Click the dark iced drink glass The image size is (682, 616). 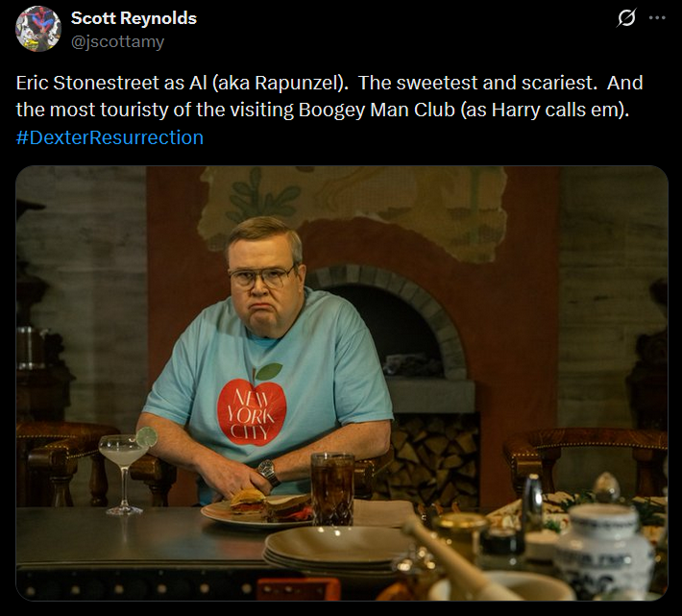(x=333, y=489)
